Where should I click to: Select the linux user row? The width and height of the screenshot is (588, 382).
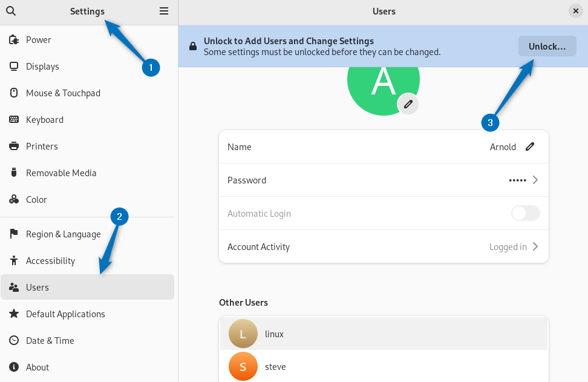click(384, 334)
